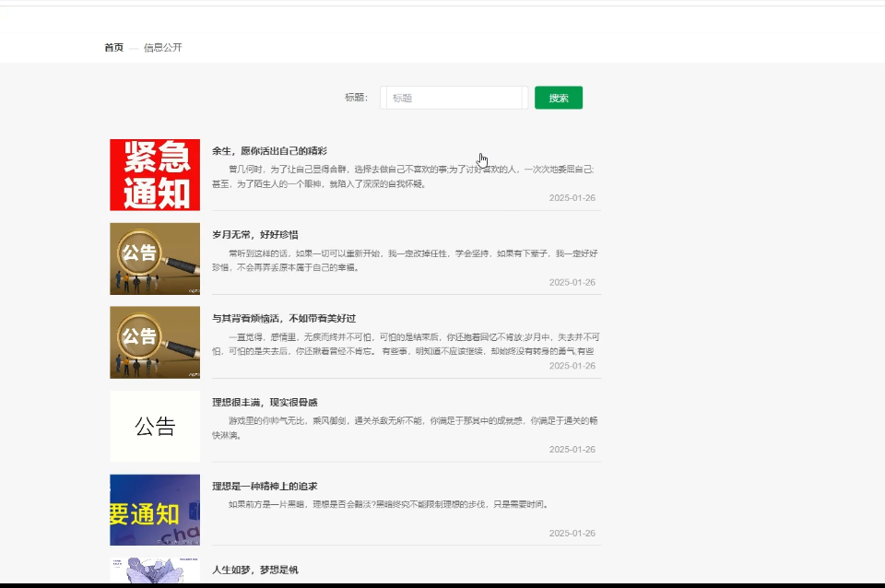Select the 理想是一种精神上的追求 headline
The width and height of the screenshot is (885, 588).
[265, 487]
